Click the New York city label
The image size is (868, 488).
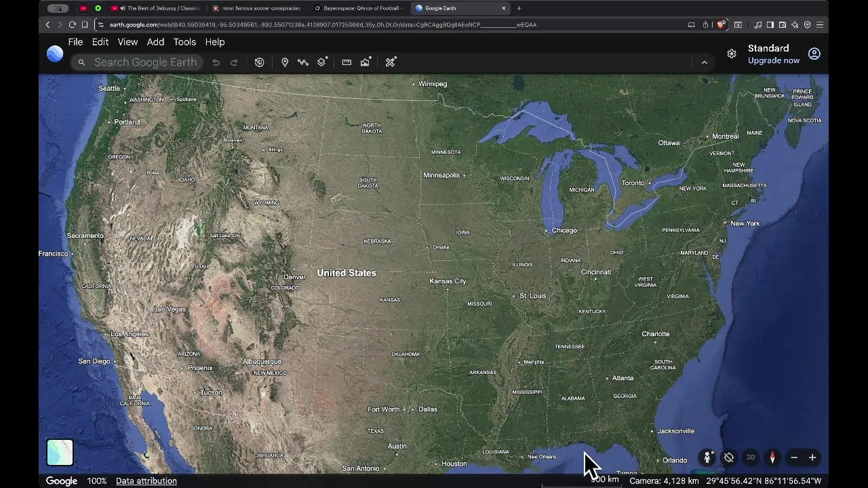pyautogui.click(x=745, y=224)
